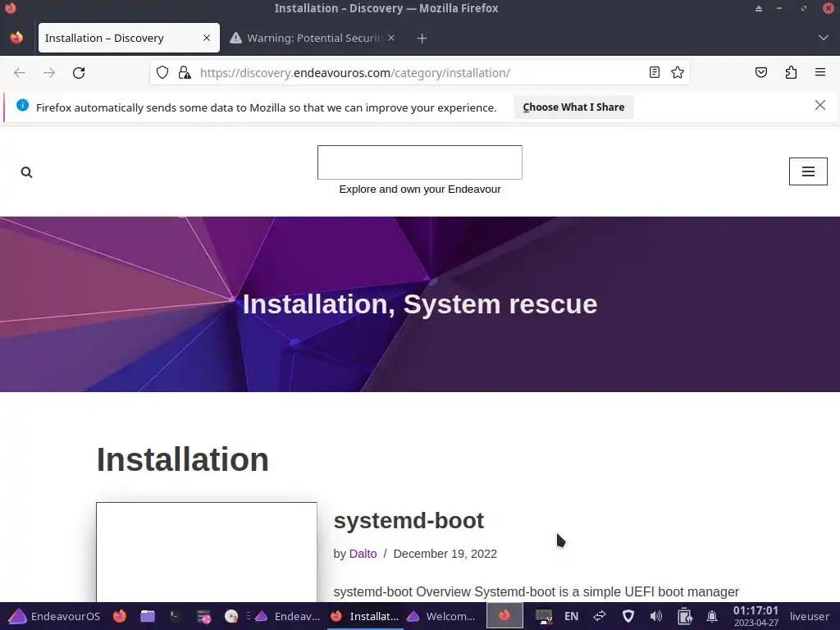Switch to the Installation – Discovery tab
The height and width of the screenshot is (630, 840).
[129, 38]
